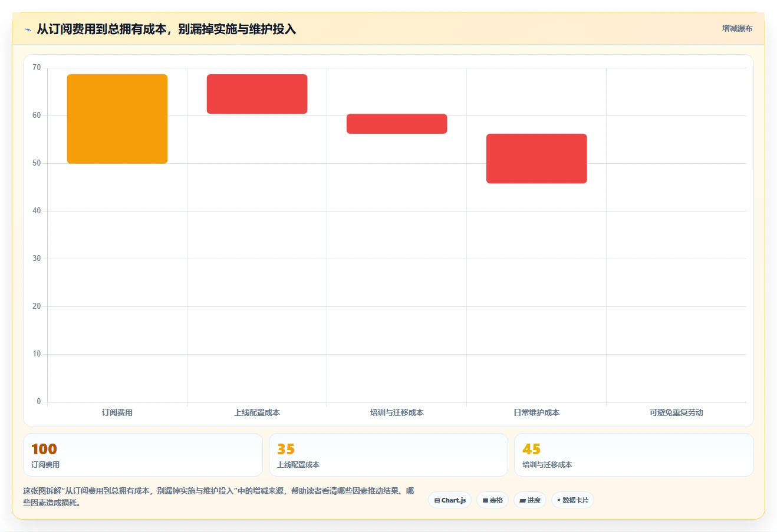Click the 进度 tag chip
Viewport: 777px width, 532px height.
(x=530, y=500)
